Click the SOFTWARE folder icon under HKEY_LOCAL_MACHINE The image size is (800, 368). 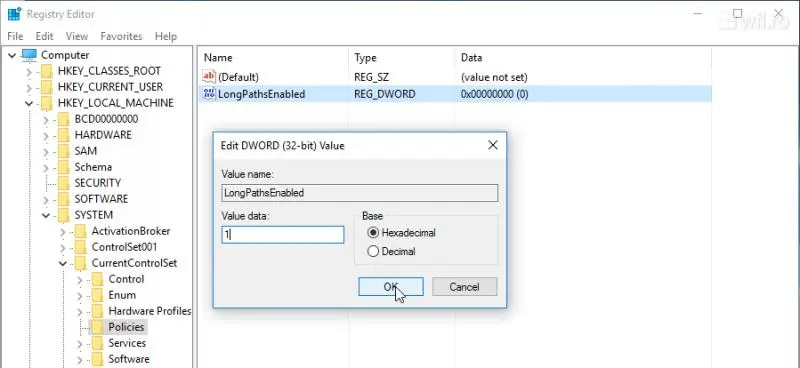[x=63, y=199]
